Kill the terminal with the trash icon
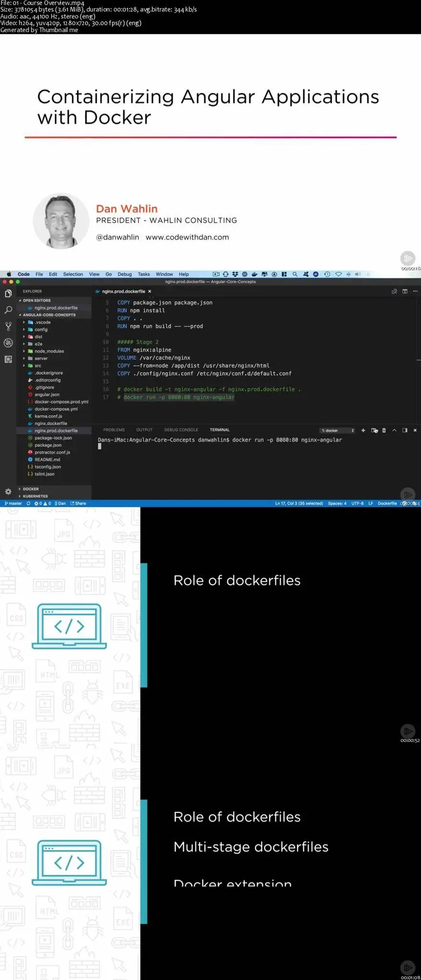Screen dimensions: 421x980 click(384, 430)
